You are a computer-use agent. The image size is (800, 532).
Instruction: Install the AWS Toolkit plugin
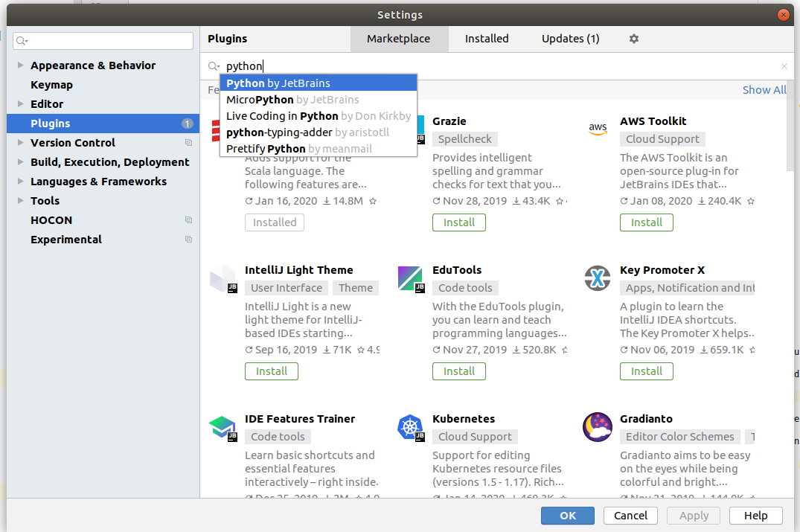click(647, 222)
